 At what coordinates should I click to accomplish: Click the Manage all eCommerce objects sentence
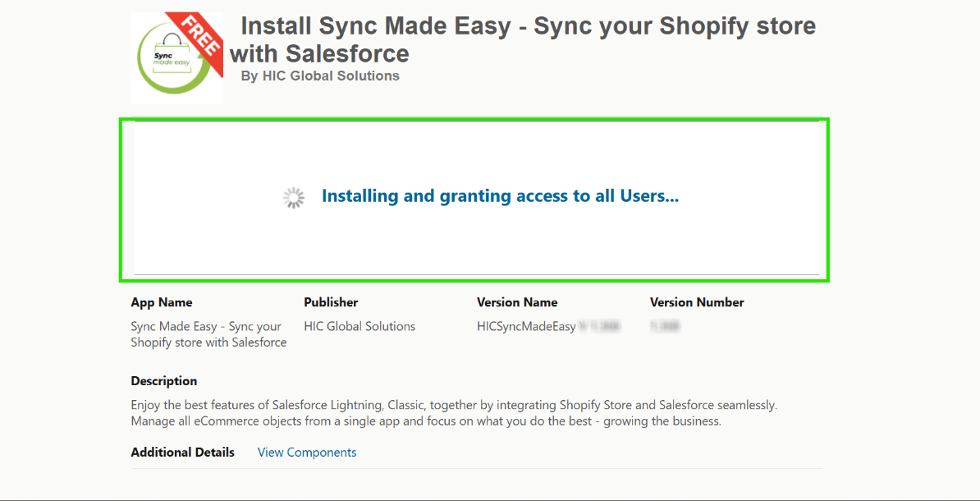pyautogui.click(x=425, y=421)
